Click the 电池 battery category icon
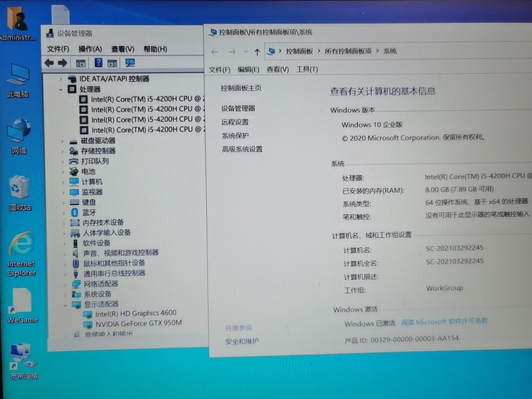The height and width of the screenshot is (399, 532). (x=74, y=171)
